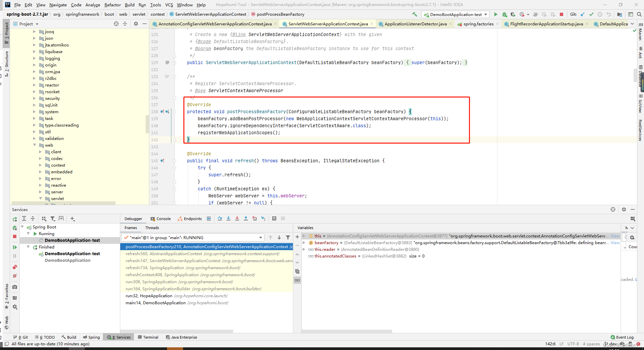Click the Force Step Into red arrow icon
644x350 pixels.
pyautogui.click(x=237, y=218)
